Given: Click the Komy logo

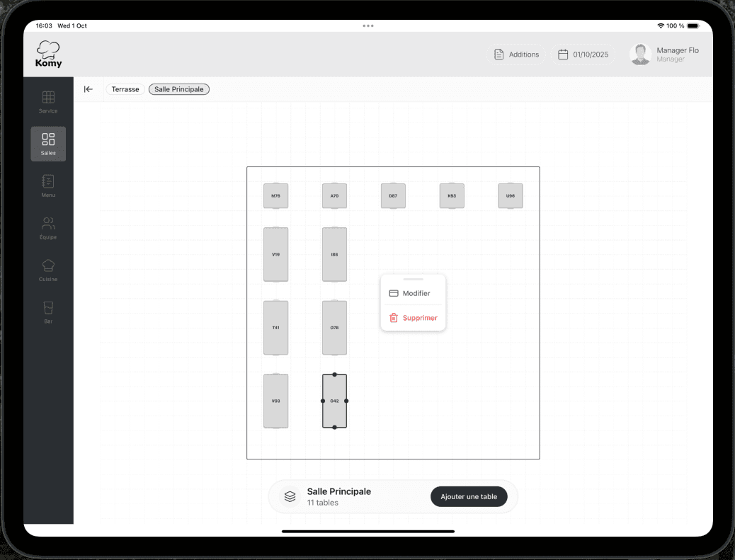Looking at the screenshot, I should 48,55.
